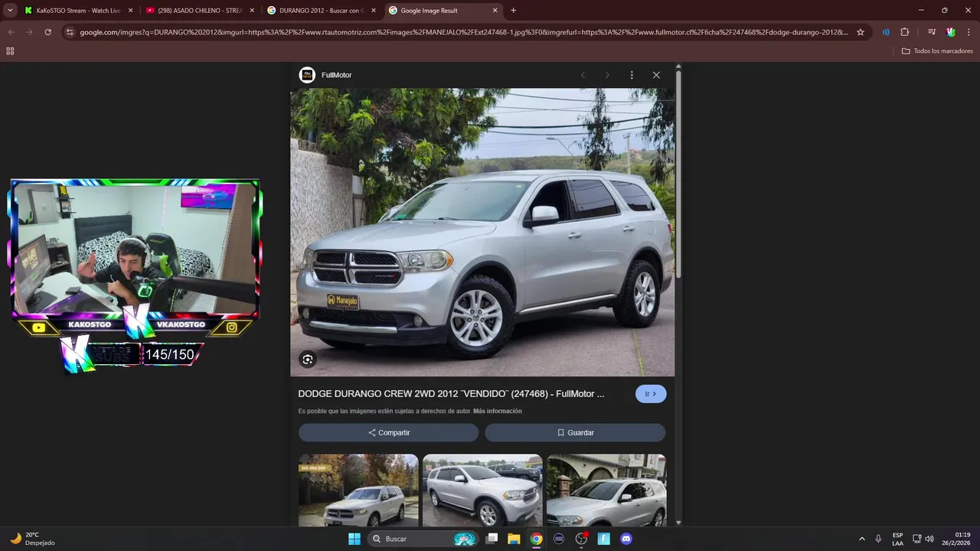Click the FullMotor source logo
The width and height of the screenshot is (980, 551).
pyautogui.click(x=307, y=75)
